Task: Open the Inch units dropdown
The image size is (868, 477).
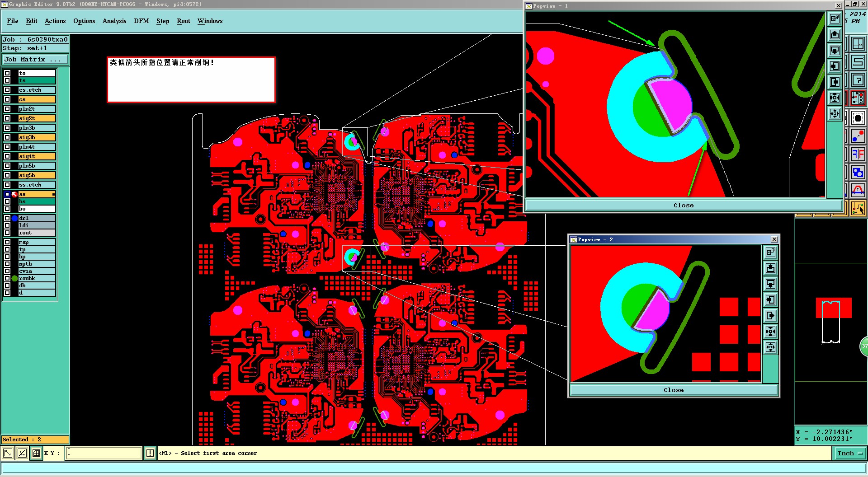Action: [x=850, y=453]
